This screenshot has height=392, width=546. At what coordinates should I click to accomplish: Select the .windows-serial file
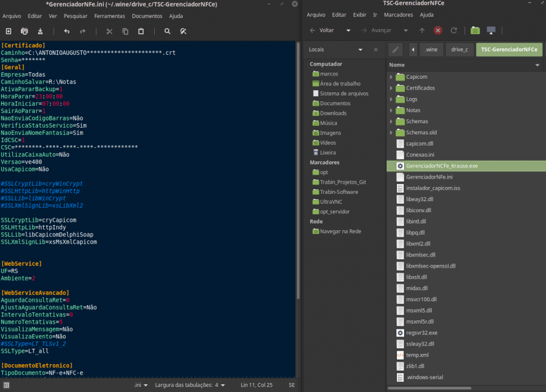424,377
